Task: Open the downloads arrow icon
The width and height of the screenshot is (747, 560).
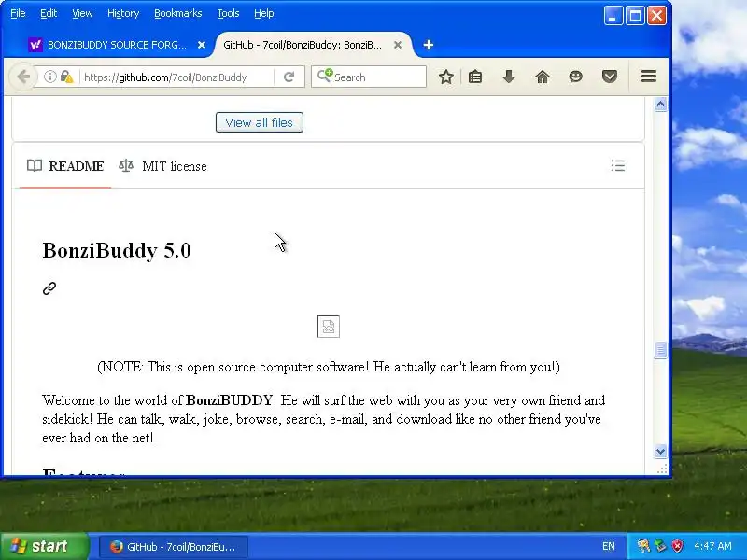Action: coord(509,77)
